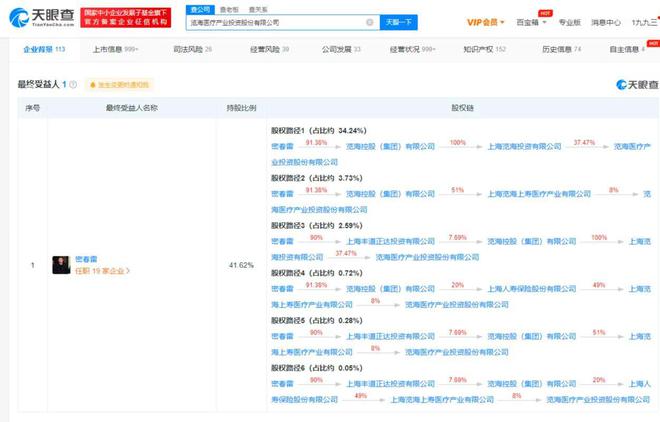Open 上海丰道正达投资有限公司 in 股权路径5
The height and width of the screenshot is (422, 660).
390,337
